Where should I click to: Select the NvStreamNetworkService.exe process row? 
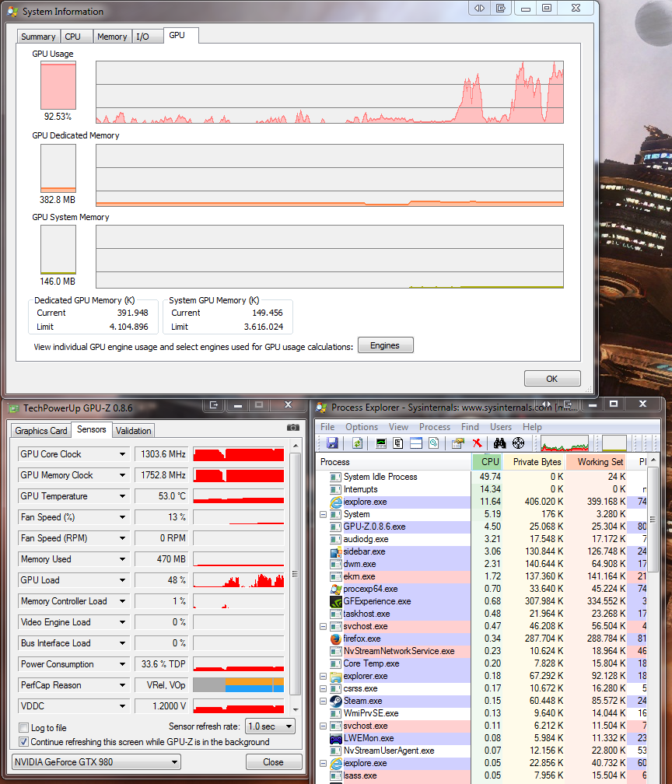coord(480,651)
